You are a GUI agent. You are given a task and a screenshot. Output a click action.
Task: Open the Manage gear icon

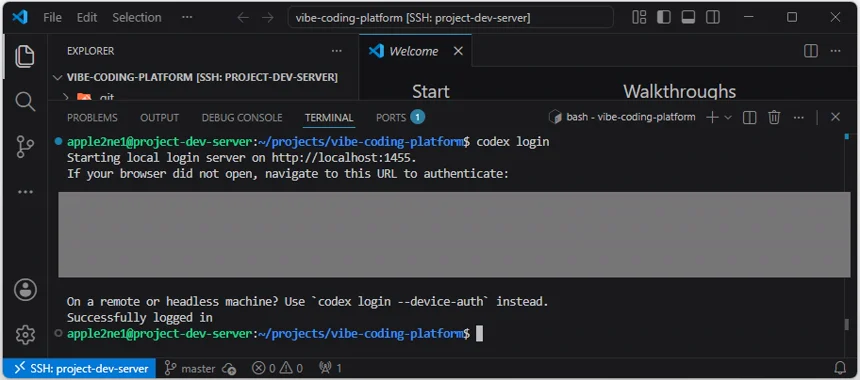(x=25, y=334)
